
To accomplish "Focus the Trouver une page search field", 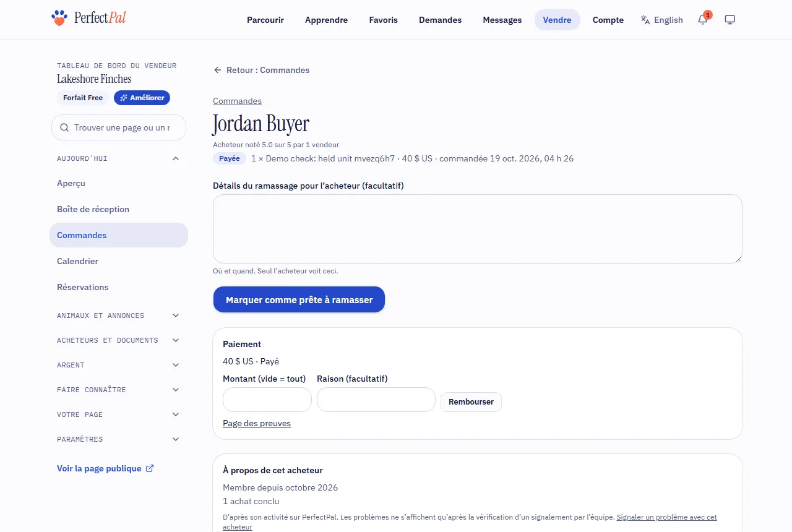I will pos(119,127).
